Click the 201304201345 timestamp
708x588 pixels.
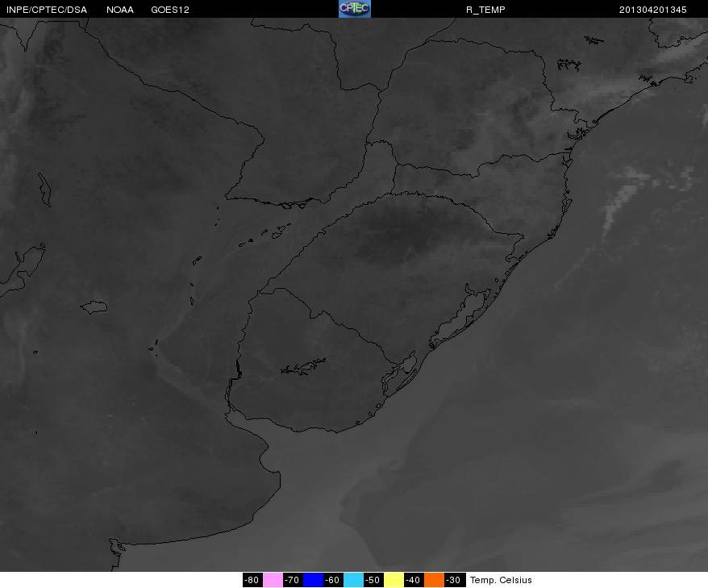(x=652, y=10)
